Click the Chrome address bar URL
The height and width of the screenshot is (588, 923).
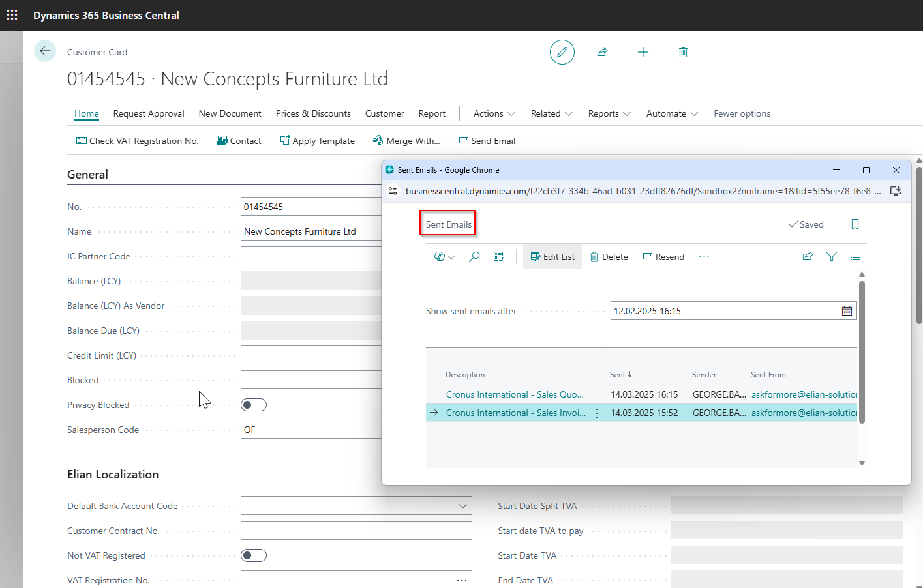click(x=643, y=191)
